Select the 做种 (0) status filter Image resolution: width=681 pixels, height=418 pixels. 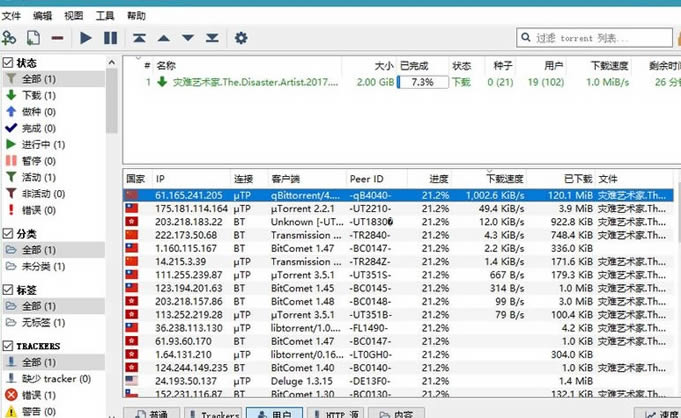click(54, 112)
